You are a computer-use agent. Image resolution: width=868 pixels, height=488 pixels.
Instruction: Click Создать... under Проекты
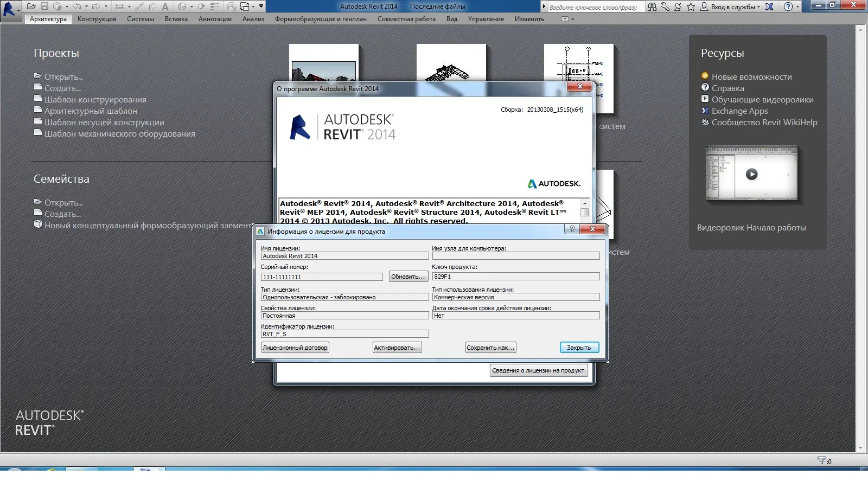pyautogui.click(x=62, y=88)
